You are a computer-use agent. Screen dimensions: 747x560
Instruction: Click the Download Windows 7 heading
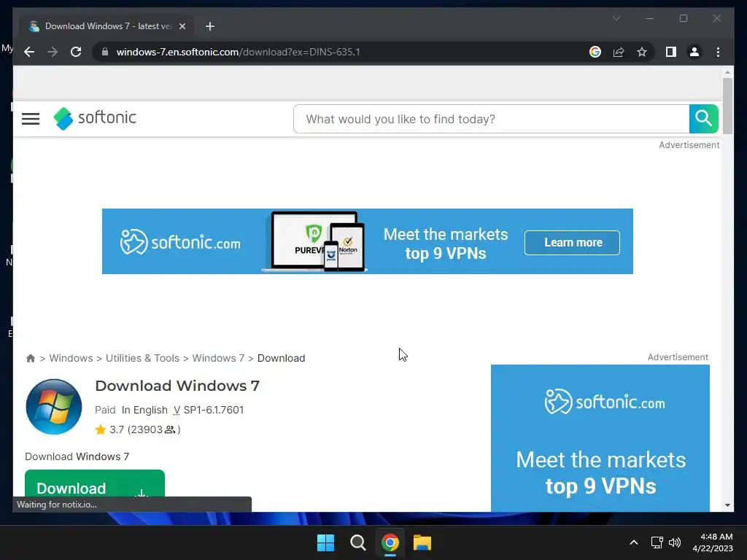177,386
